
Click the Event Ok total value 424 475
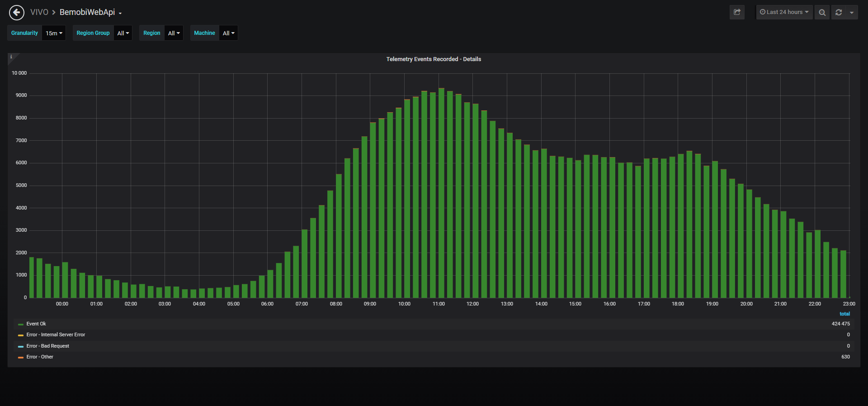pyautogui.click(x=841, y=324)
